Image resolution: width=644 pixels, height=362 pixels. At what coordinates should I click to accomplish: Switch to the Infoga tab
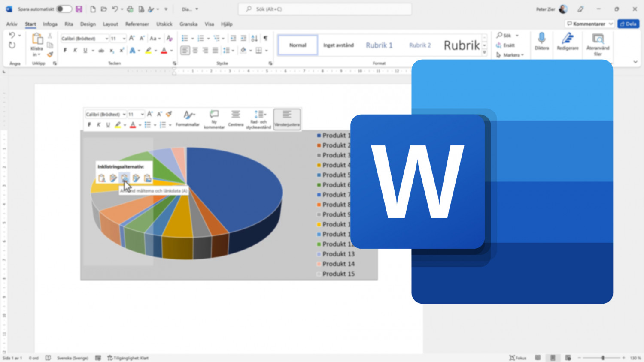point(50,24)
